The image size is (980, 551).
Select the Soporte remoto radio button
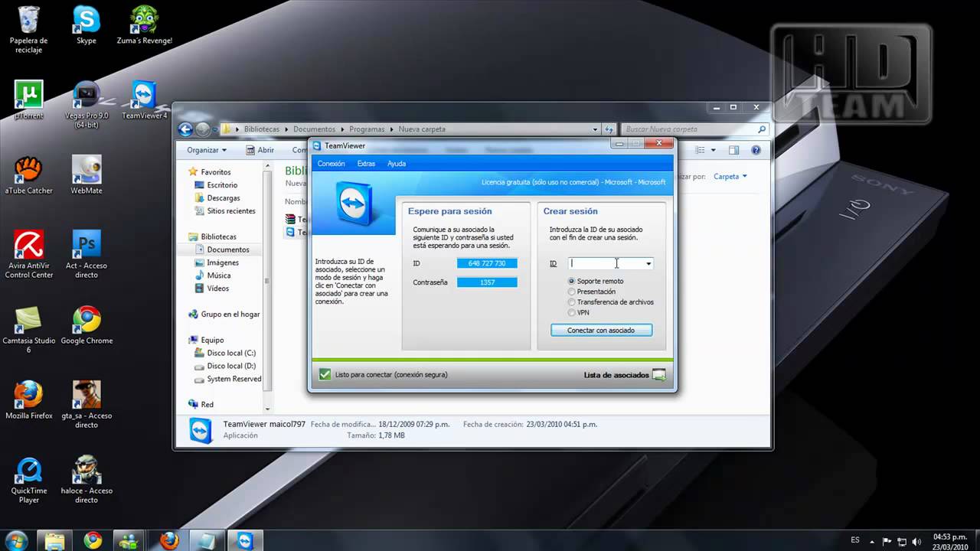tap(572, 282)
